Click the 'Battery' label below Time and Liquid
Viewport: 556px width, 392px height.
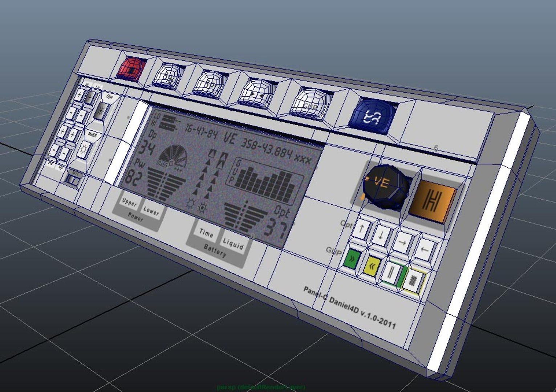point(215,251)
